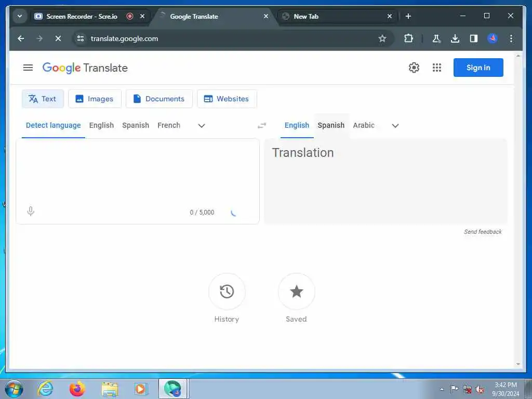Open Saved translations star
This screenshot has width=532, height=399.
[x=296, y=291]
